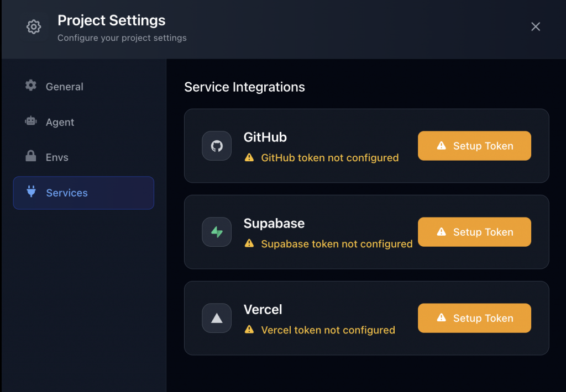This screenshot has width=566, height=392.
Task: Switch to the Agent settings tab
Action: tap(60, 122)
